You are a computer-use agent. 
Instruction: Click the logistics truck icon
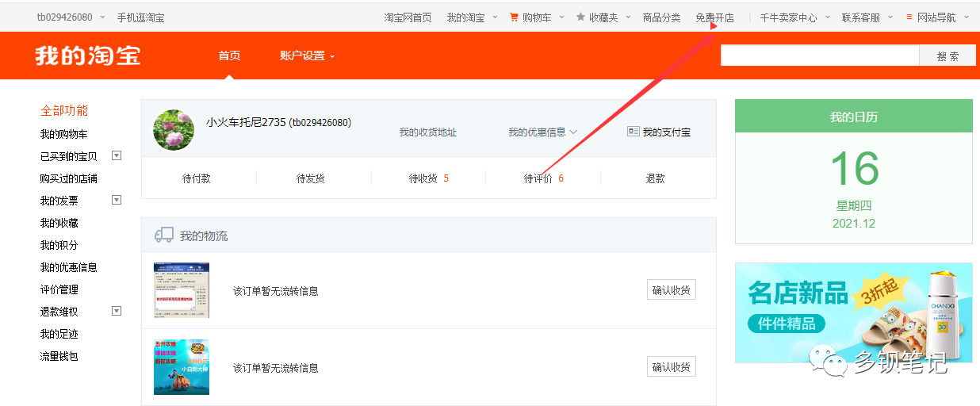tap(164, 236)
